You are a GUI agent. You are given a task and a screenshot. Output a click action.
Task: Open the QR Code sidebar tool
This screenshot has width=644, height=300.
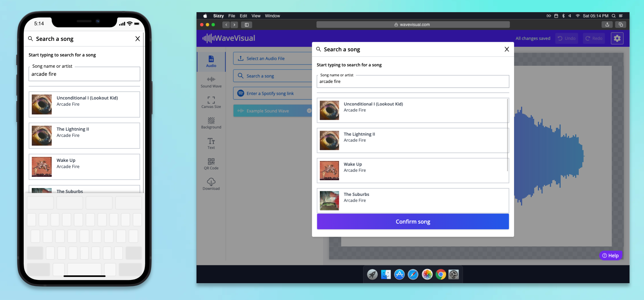point(211,164)
